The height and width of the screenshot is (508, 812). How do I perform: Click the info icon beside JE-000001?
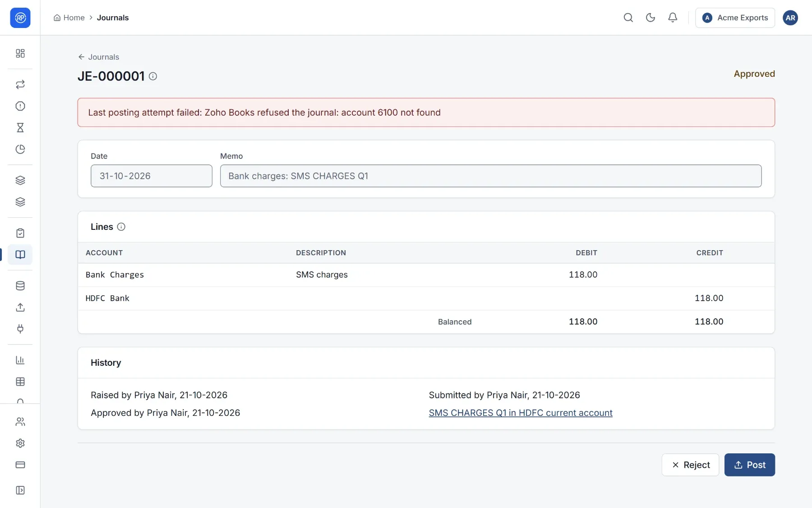click(x=153, y=76)
